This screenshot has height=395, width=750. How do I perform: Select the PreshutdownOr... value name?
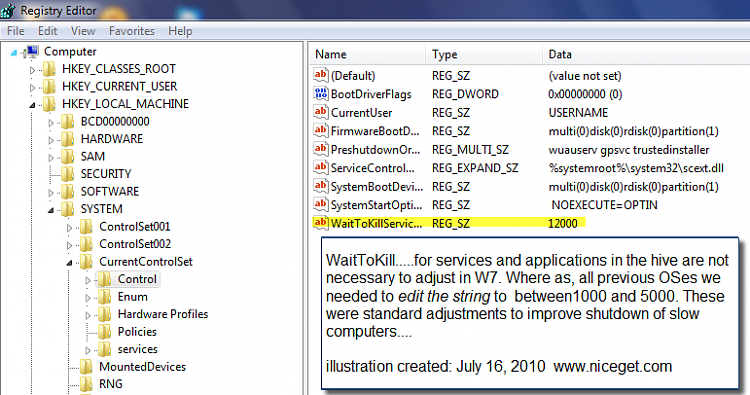tap(375, 150)
